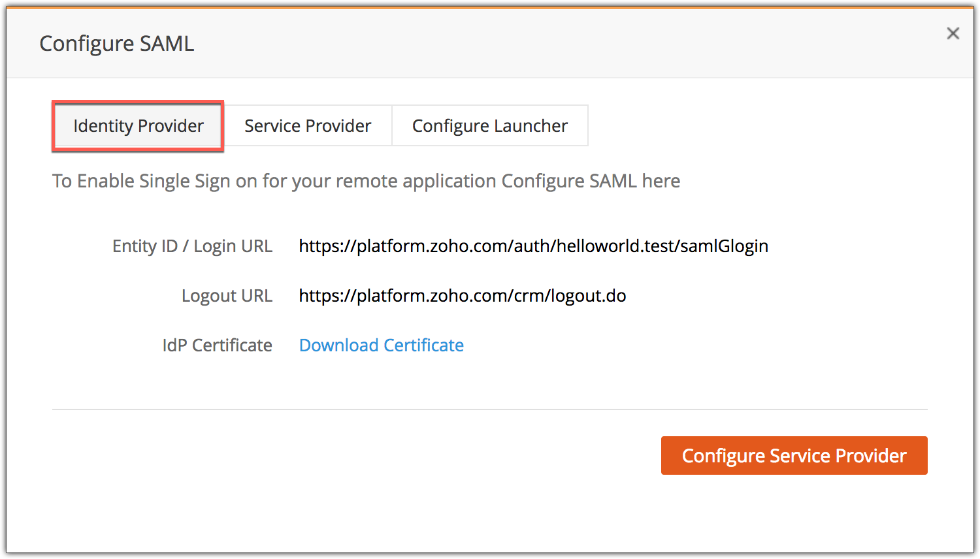
Task: Close the Configure SAML dialog
Action: [953, 33]
